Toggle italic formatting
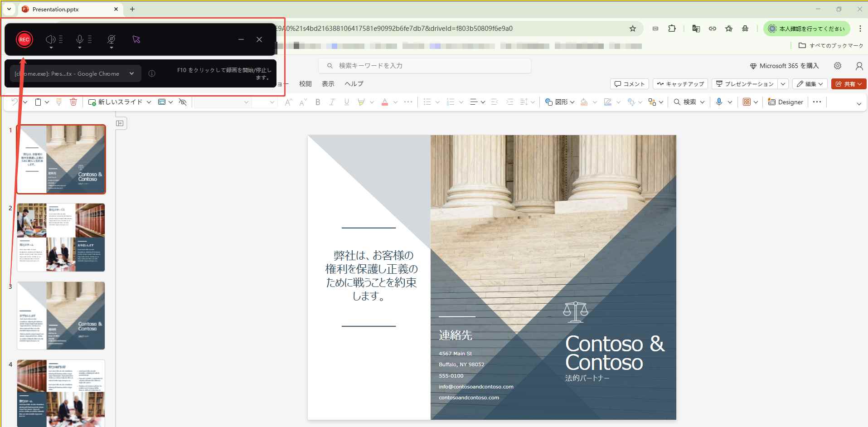The image size is (868, 427). click(332, 102)
